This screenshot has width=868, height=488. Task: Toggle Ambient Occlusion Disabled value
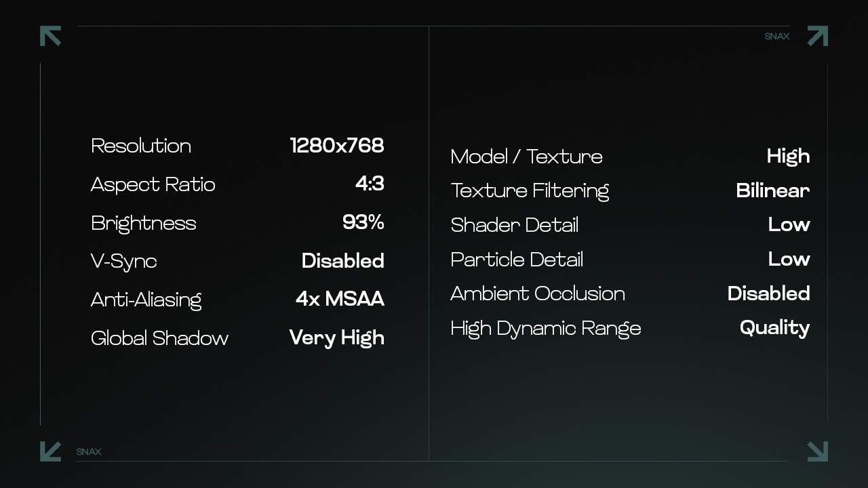[x=768, y=293]
